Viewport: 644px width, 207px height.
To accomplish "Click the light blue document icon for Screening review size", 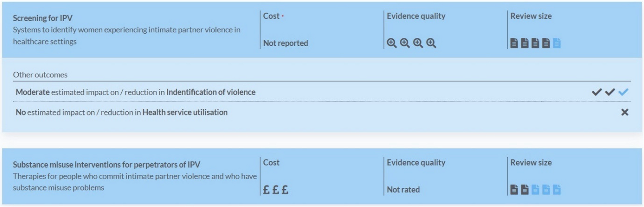I will coord(557,43).
